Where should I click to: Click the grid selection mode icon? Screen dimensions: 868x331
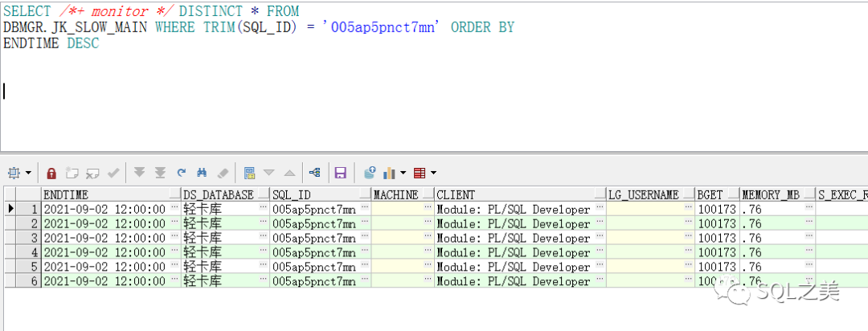click(14, 174)
